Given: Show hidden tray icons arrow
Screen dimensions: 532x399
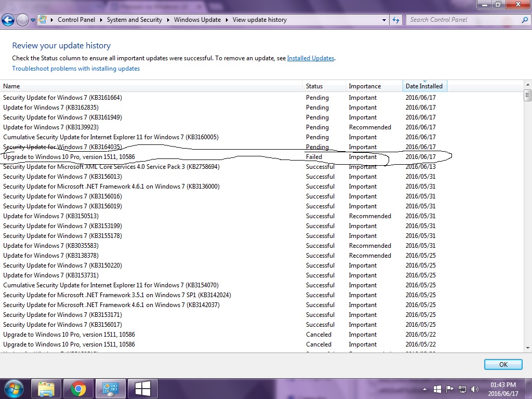Looking at the screenshot, I should tap(425, 390).
